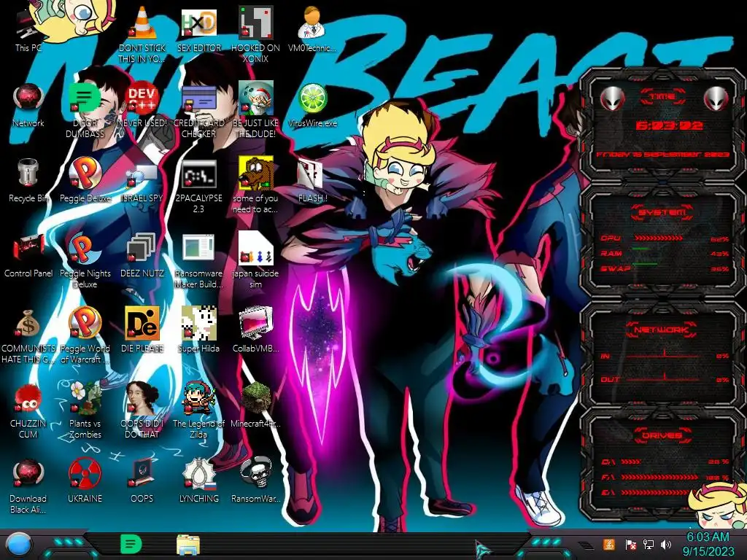
Task: Open File Explorer from taskbar
Action: coord(187,544)
